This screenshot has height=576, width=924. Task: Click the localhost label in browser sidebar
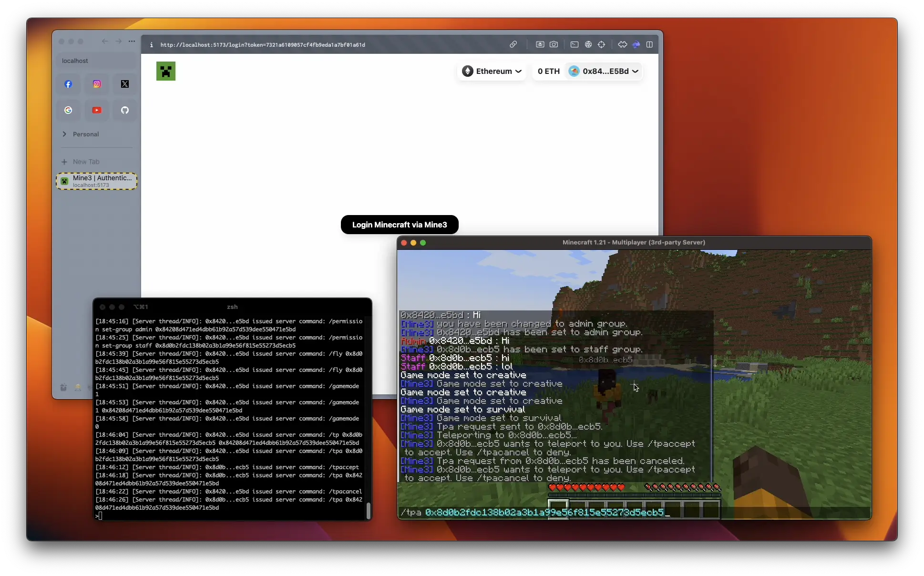click(x=75, y=61)
